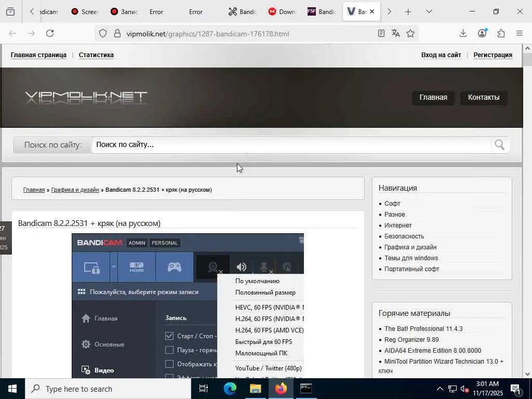532x399 pixels.
Task: Open the extensions puzzle icon
Action: click(x=501, y=33)
